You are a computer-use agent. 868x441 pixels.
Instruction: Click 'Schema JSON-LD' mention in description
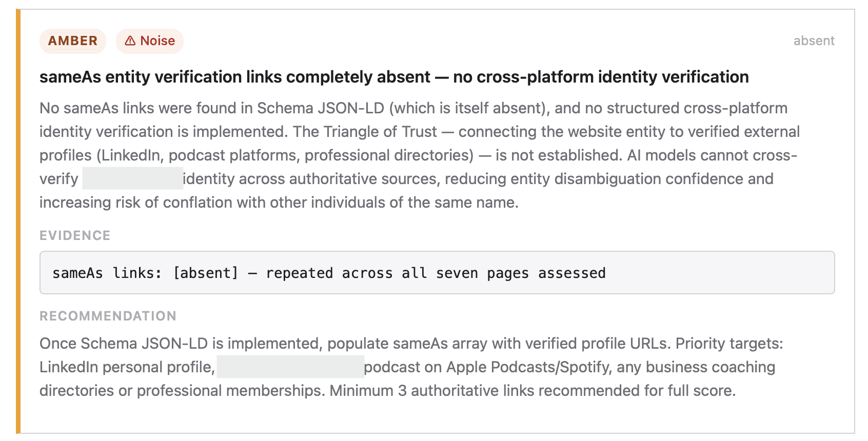321,108
